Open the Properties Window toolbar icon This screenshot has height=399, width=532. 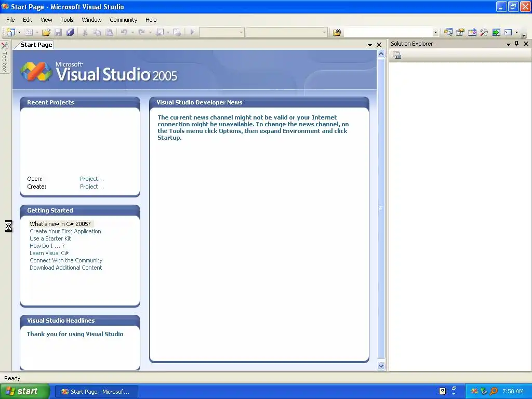(x=460, y=32)
